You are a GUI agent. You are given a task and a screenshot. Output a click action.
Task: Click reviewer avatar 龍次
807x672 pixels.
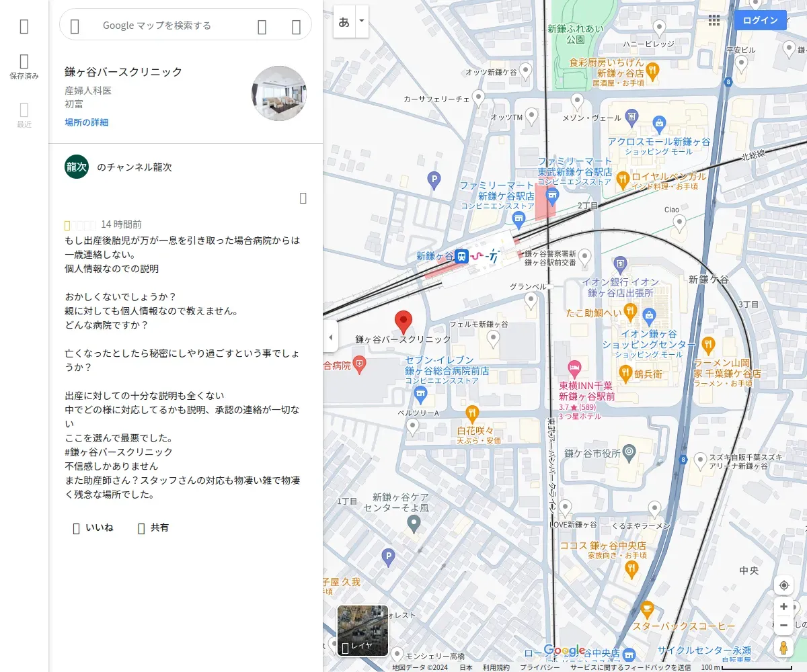(77, 167)
